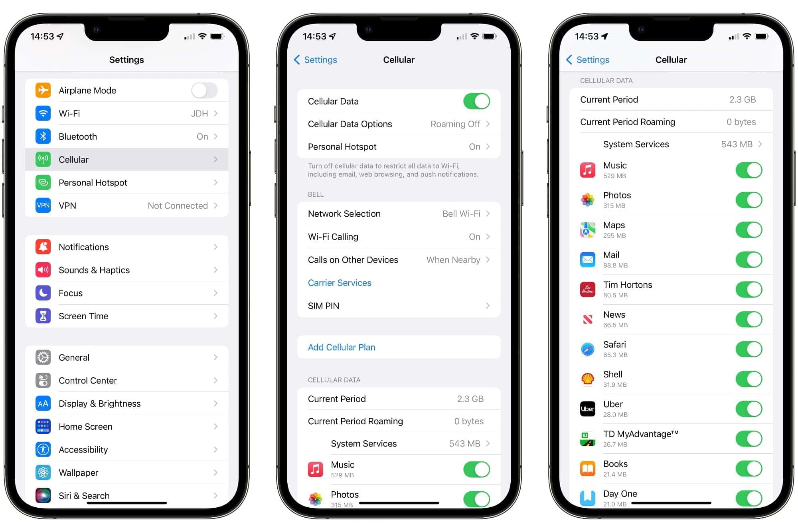Open Personal Hotspot settings row
This screenshot has height=532, width=798.
[128, 182]
